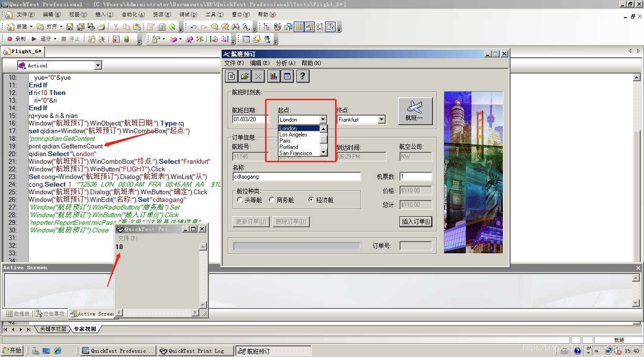Click the 起点 list scroll down arrow
The width and height of the screenshot is (644, 357).
[323, 152]
